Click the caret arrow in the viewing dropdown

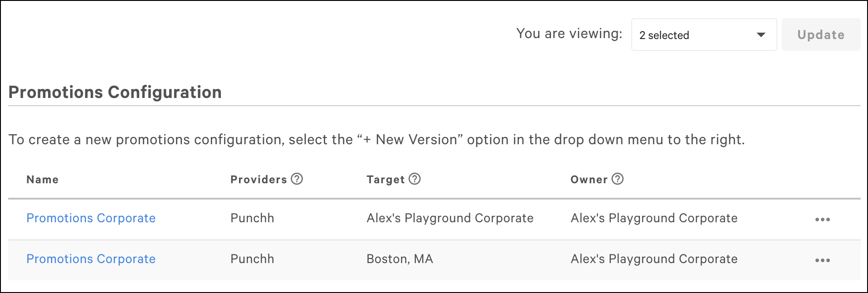click(761, 35)
